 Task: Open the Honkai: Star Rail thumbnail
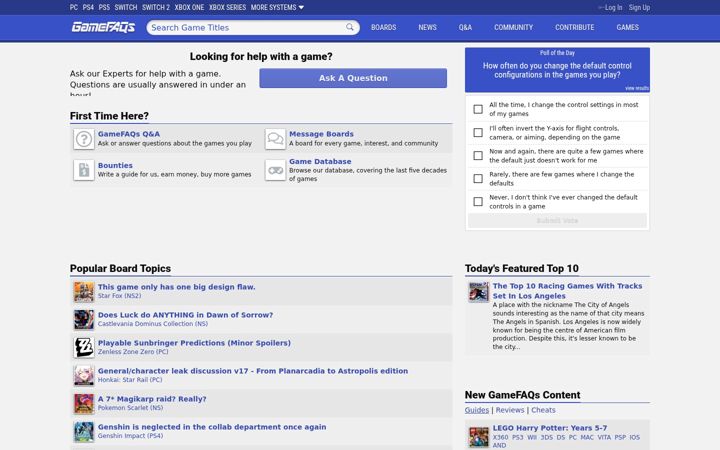[x=84, y=376]
